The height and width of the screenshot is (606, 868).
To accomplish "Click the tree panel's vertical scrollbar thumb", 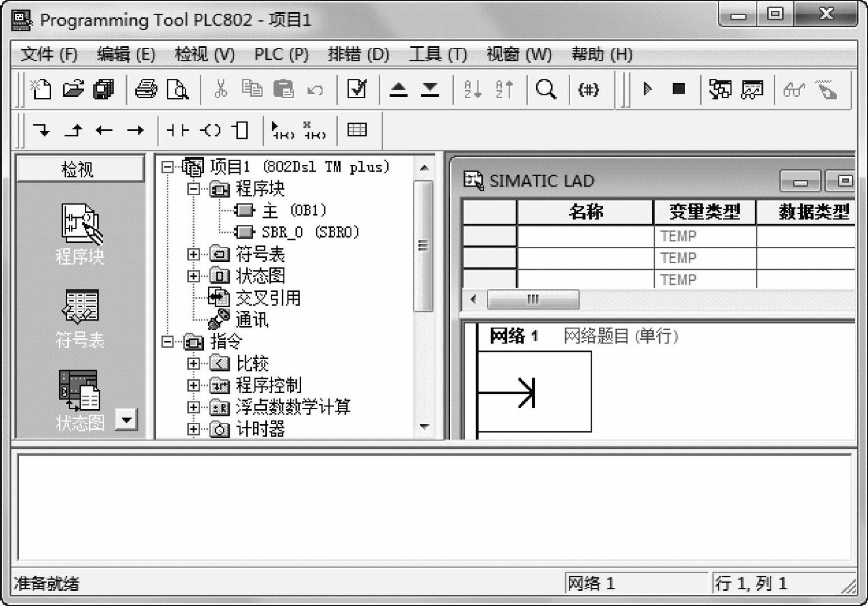I will (423, 246).
